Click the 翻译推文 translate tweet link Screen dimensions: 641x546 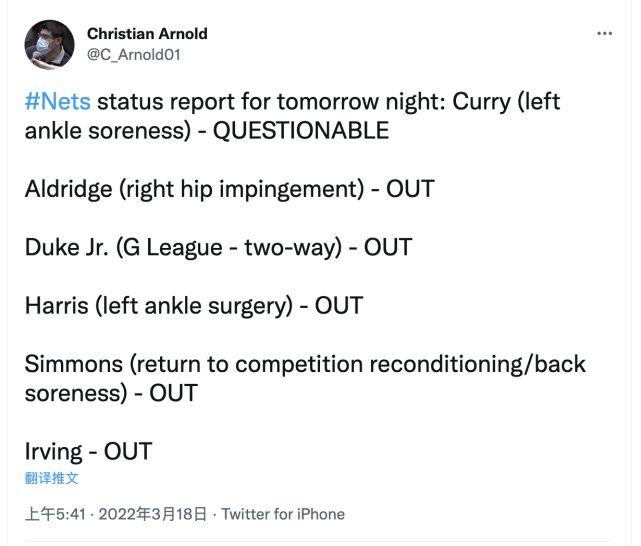point(52,478)
